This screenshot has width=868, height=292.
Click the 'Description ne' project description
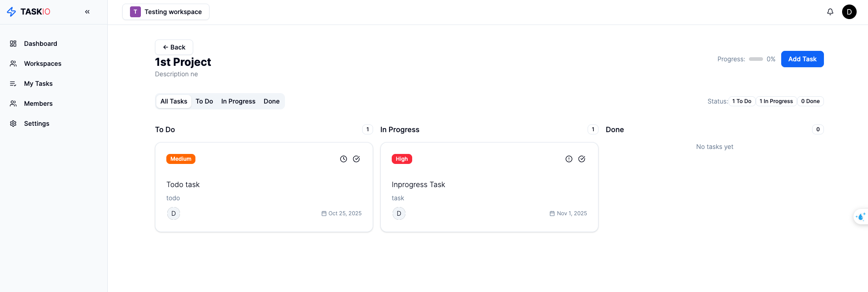176,74
